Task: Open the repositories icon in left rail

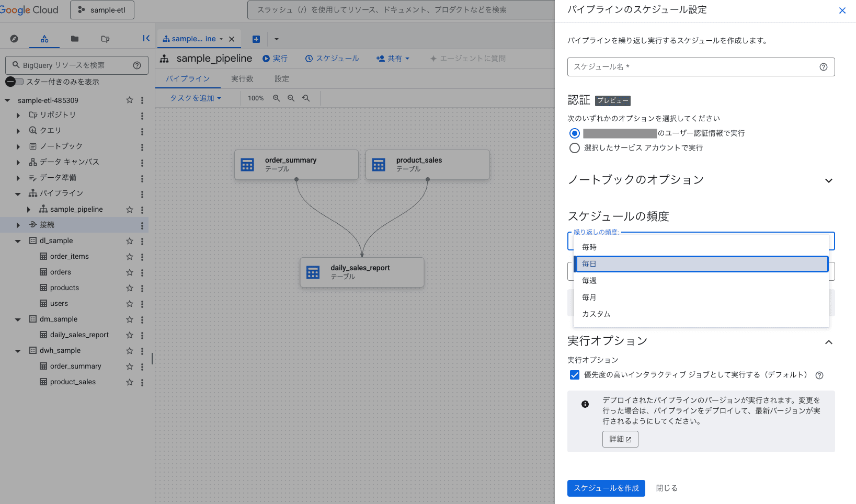Action: click(105, 38)
